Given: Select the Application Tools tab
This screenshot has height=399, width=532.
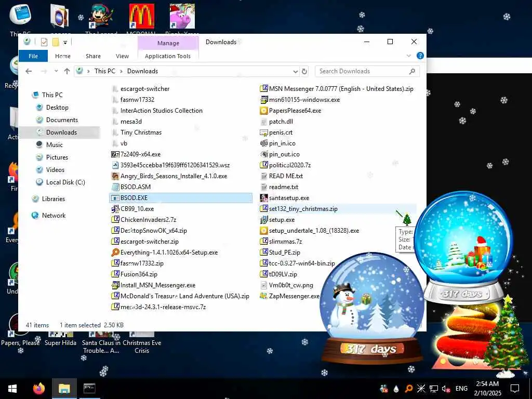Looking at the screenshot, I should pos(168,56).
